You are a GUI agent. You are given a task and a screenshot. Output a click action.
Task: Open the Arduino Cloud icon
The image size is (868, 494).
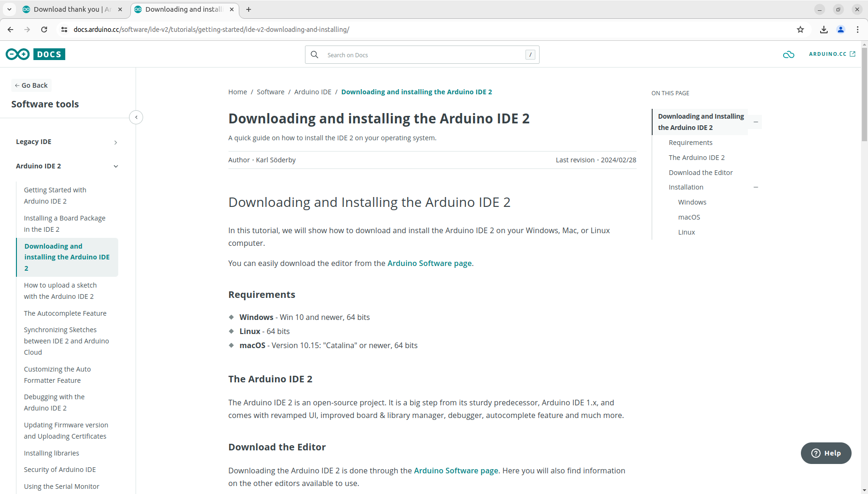coord(789,54)
